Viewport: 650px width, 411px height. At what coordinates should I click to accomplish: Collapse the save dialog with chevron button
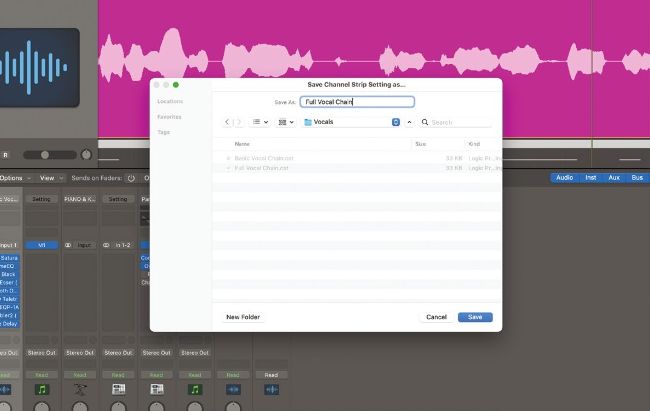pyautogui.click(x=410, y=122)
